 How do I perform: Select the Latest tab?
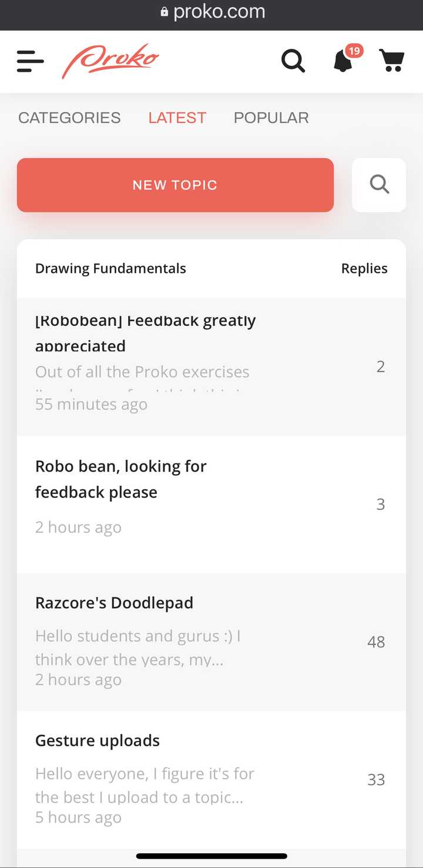coord(177,118)
